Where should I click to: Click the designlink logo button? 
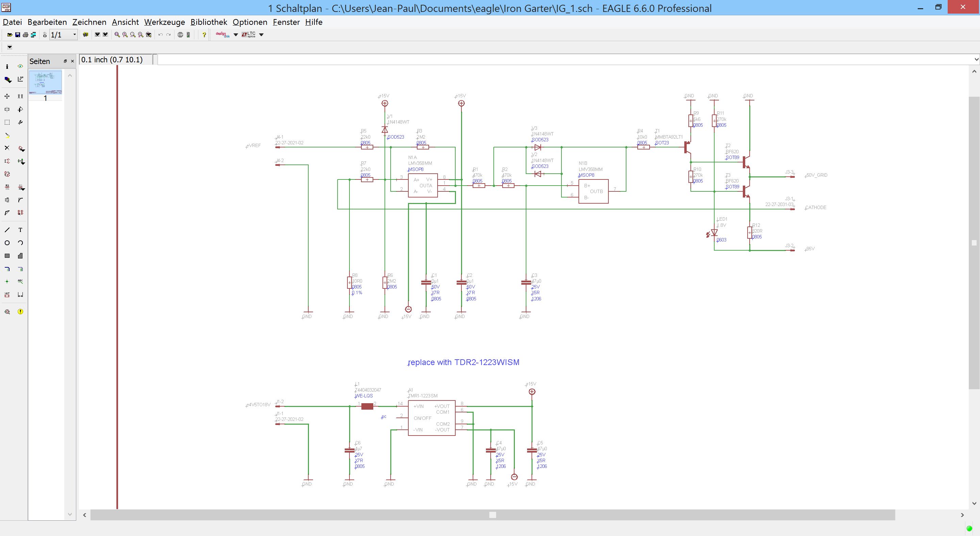click(223, 35)
